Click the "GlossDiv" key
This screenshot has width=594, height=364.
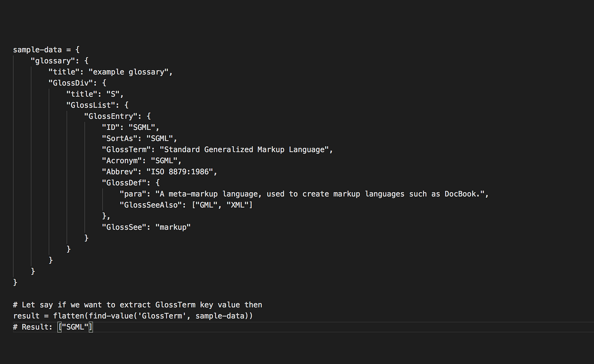(70, 83)
